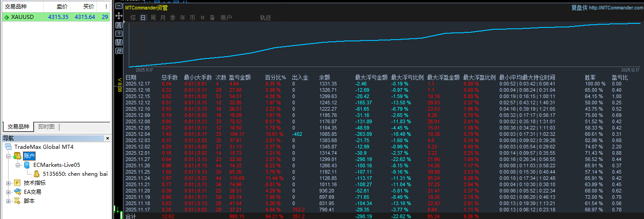Select the 综 summary tab
644x219 pixels.
click(133, 18)
